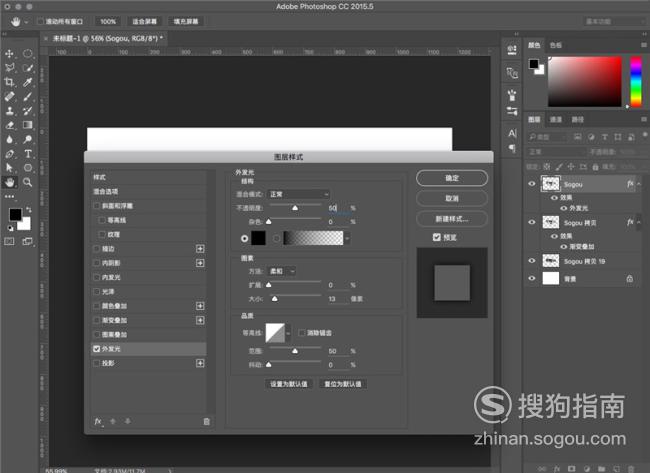The width and height of the screenshot is (650, 473).
Task: Select the Elliptical Marquee tool
Action: (x=27, y=53)
